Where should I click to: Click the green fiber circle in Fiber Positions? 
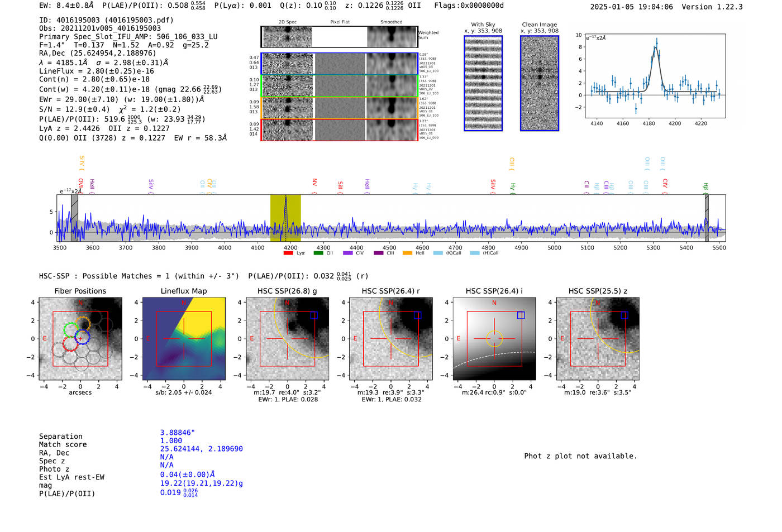point(71,329)
